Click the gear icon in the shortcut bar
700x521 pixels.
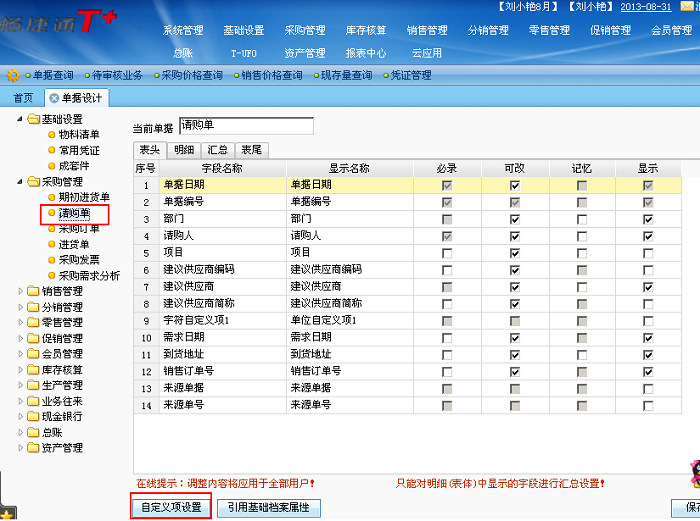click(12, 75)
